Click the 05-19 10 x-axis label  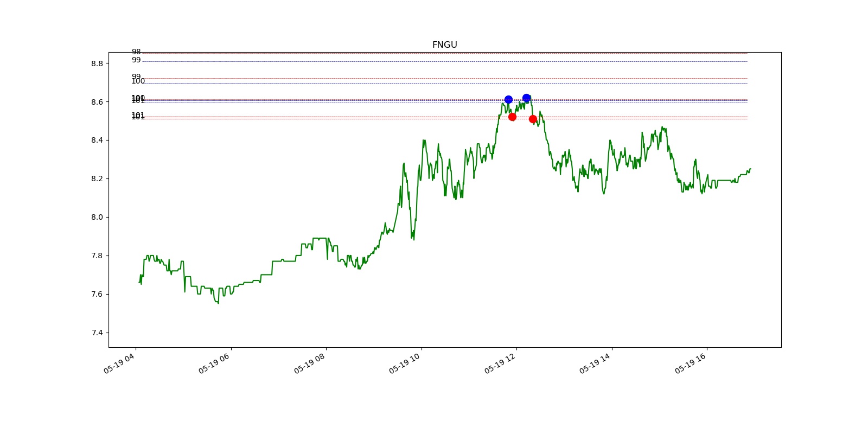coord(405,363)
